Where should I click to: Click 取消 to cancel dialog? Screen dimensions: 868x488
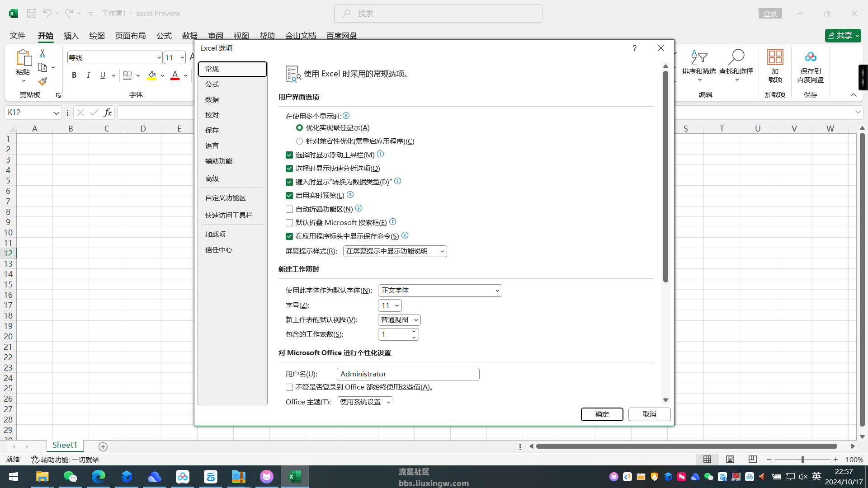[650, 414]
